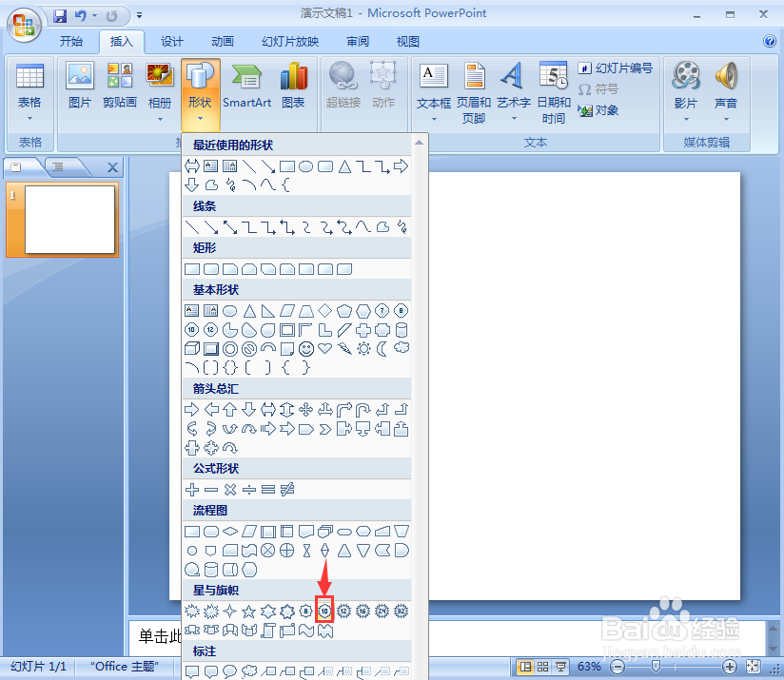The width and height of the screenshot is (784, 680).
Task: Open the 设计 (Design) tab
Action: point(172,42)
